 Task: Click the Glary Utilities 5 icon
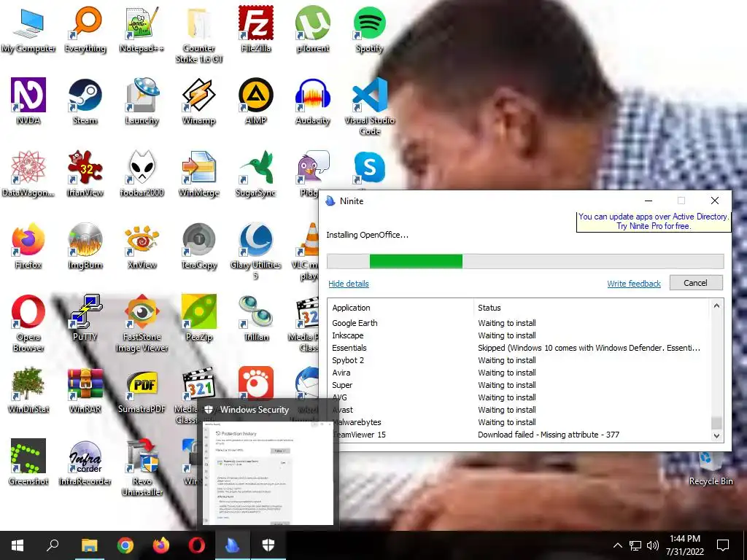coord(256,252)
